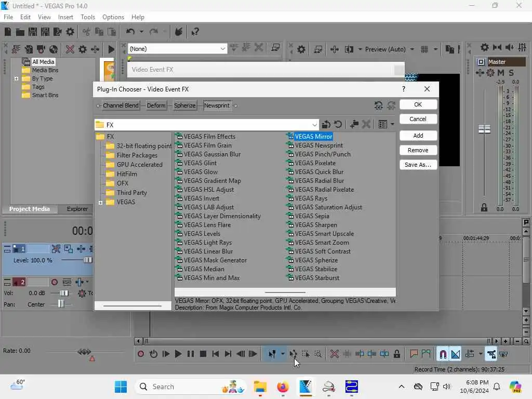Screen dimensions: 532x399
Task: Expand the VEGAS folder in plug-in tree
Action: tap(100, 203)
